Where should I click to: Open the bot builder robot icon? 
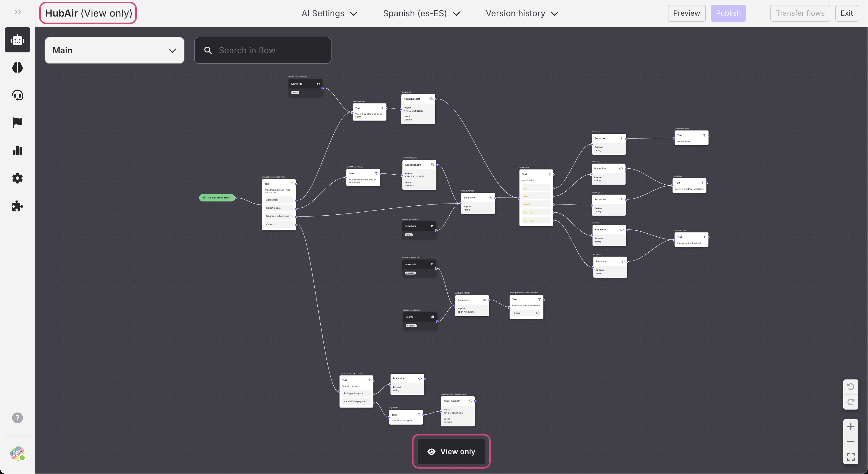(x=17, y=40)
